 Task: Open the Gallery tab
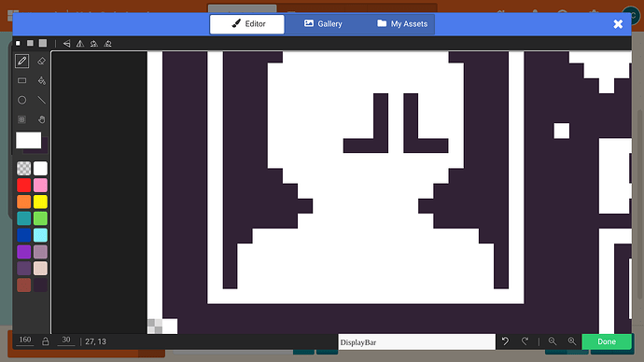tap(323, 24)
